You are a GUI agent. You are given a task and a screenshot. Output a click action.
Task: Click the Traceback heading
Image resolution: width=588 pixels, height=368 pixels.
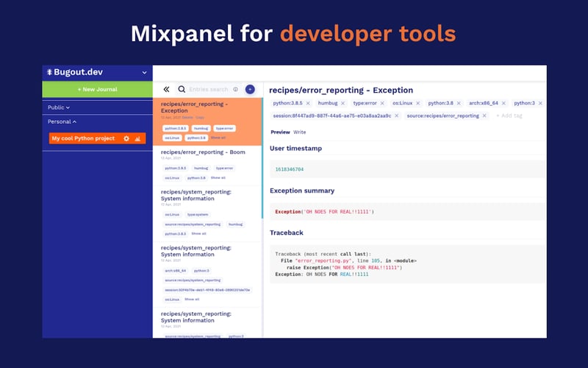(x=287, y=233)
